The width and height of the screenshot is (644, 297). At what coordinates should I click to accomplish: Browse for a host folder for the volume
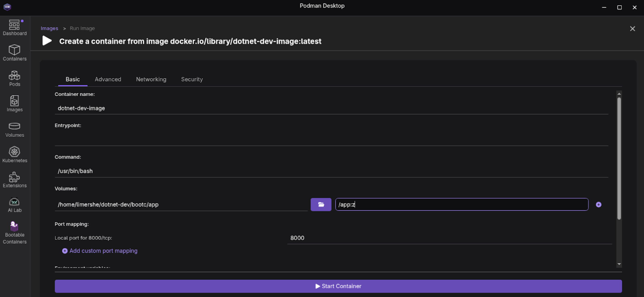(321, 204)
